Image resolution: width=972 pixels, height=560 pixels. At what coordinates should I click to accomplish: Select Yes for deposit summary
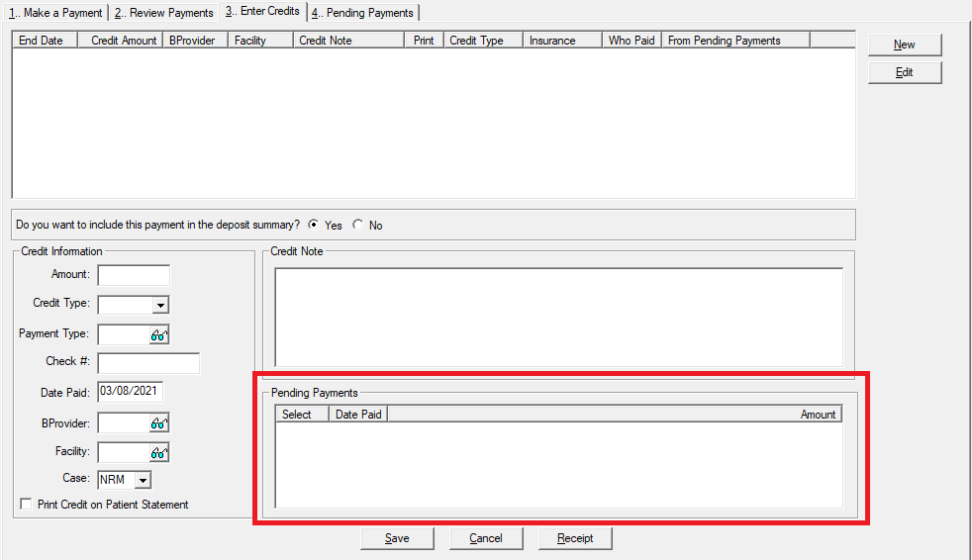point(314,225)
